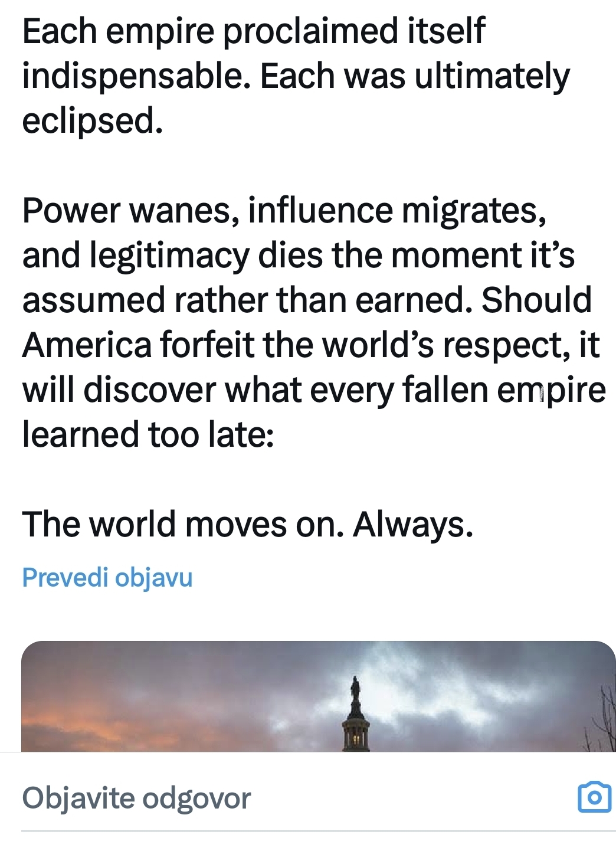Click the word "America" in the post
Screen dimensions: 616x841
coord(87,345)
